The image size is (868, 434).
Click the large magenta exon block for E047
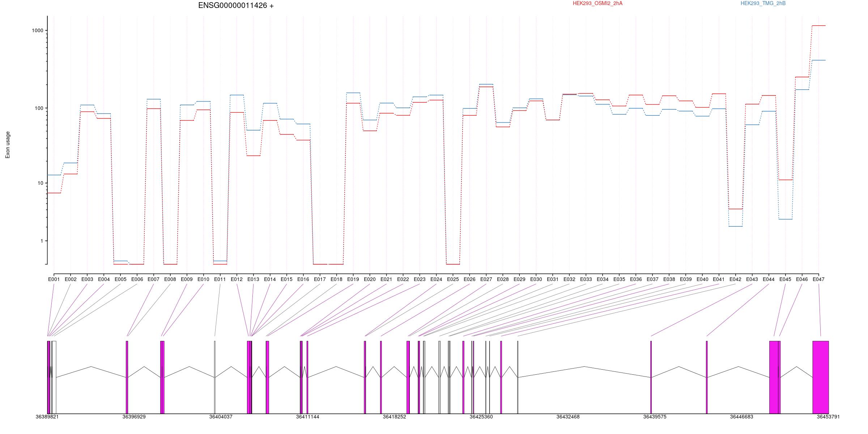point(821,377)
